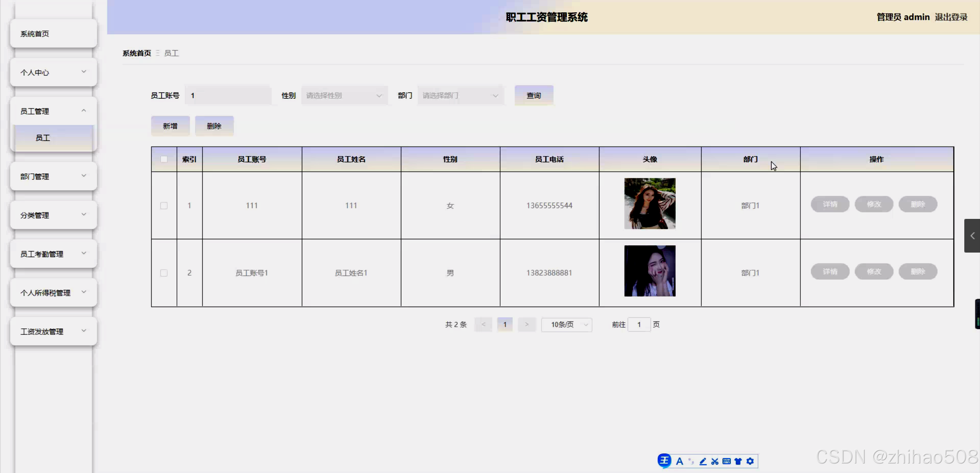Image resolution: width=980 pixels, height=473 pixels.
Task: Open IME settings gear icon
Action: click(750, 461)
